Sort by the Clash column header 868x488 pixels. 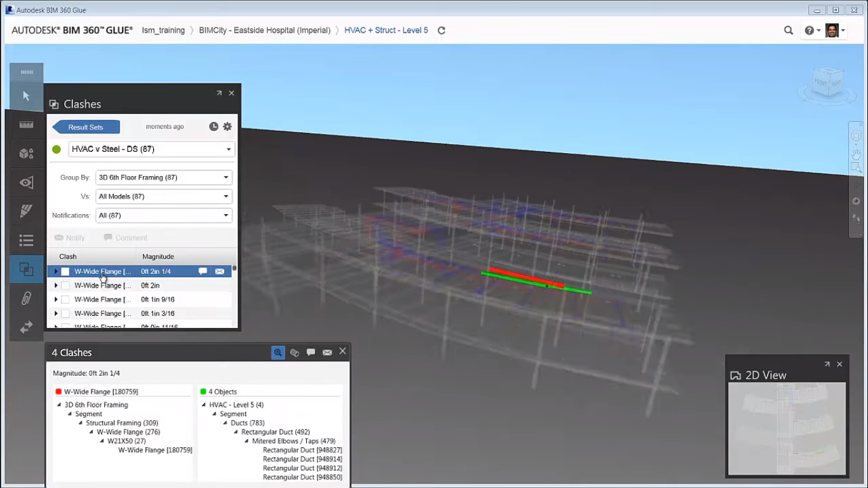click(x=68, y=257)
